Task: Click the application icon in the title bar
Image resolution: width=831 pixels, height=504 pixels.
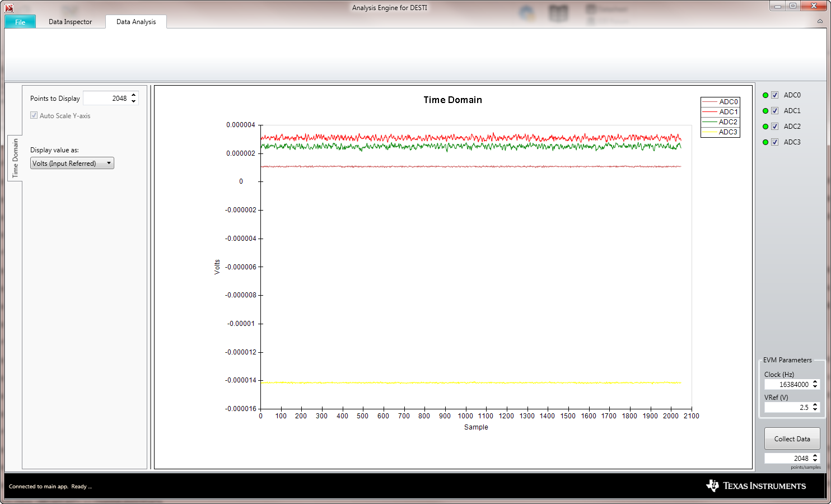Action: (x=9, y=8)
